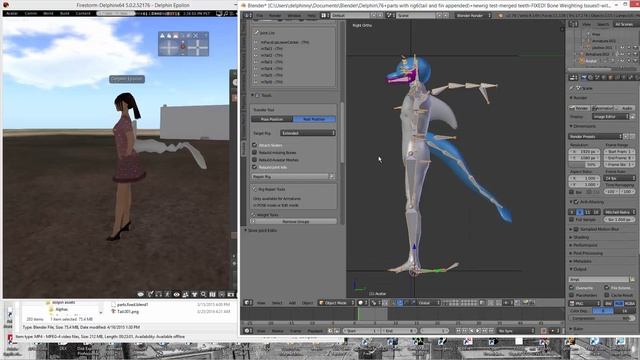This screenshot has height=360, width=640.
Task: Open Blender info editor type icon
Action: 247,16
